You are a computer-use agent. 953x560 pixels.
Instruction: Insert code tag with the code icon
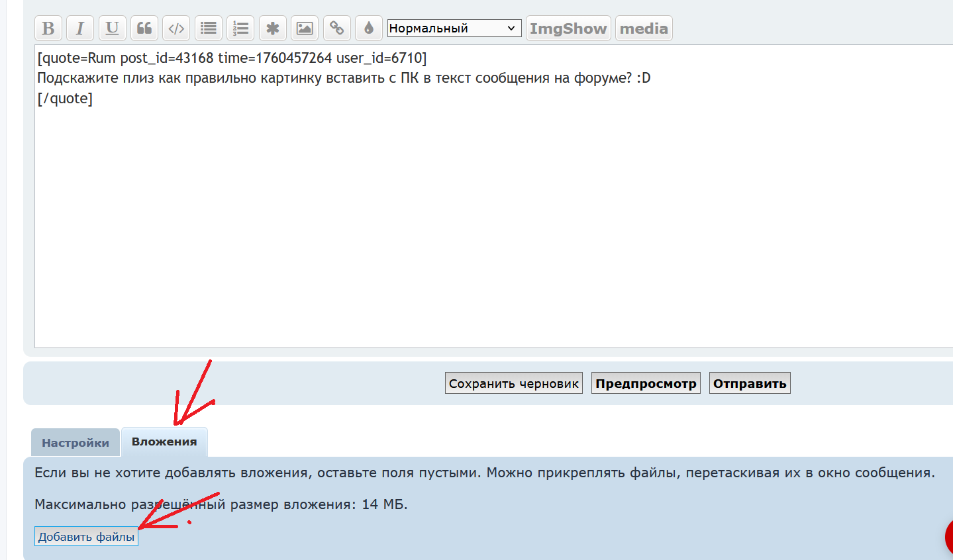point(176,28)
